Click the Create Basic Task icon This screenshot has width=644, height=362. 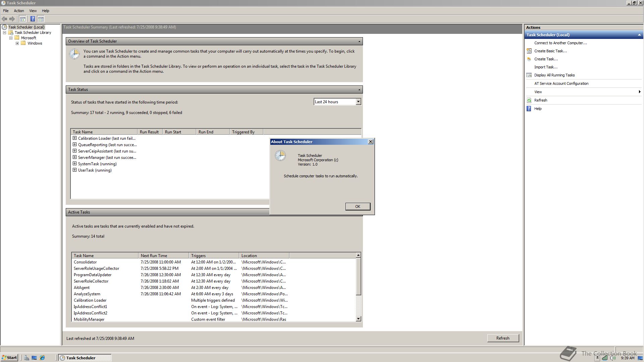point(529,51)
